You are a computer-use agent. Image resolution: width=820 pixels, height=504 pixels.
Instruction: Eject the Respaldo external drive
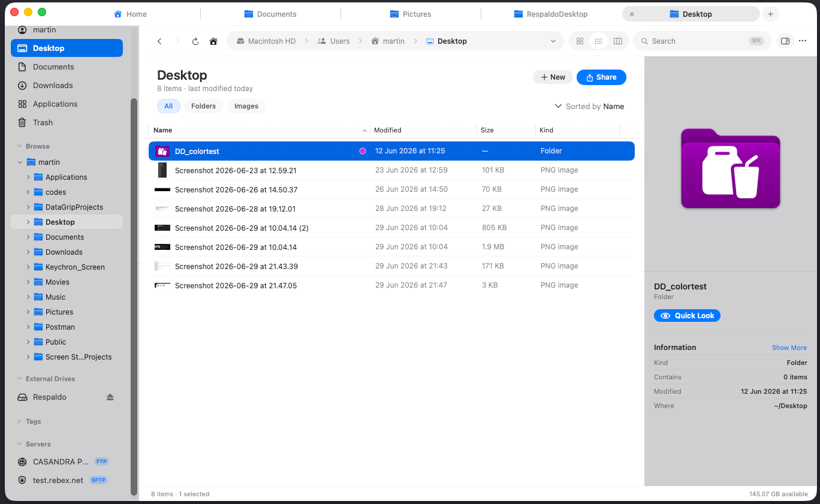point(110,397)
